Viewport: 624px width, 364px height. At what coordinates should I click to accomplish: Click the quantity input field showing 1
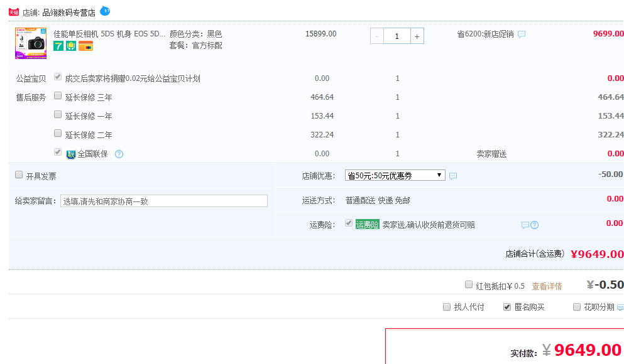click(x=397, y=36)
